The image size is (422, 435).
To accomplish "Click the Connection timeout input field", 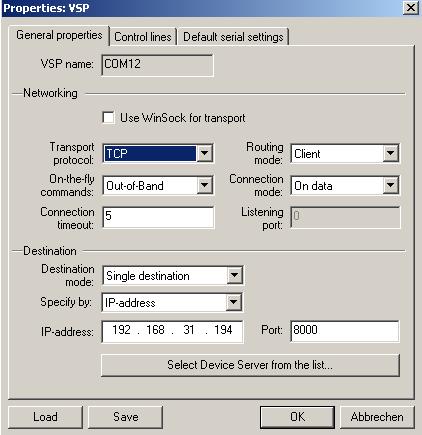I will (158, 217).
